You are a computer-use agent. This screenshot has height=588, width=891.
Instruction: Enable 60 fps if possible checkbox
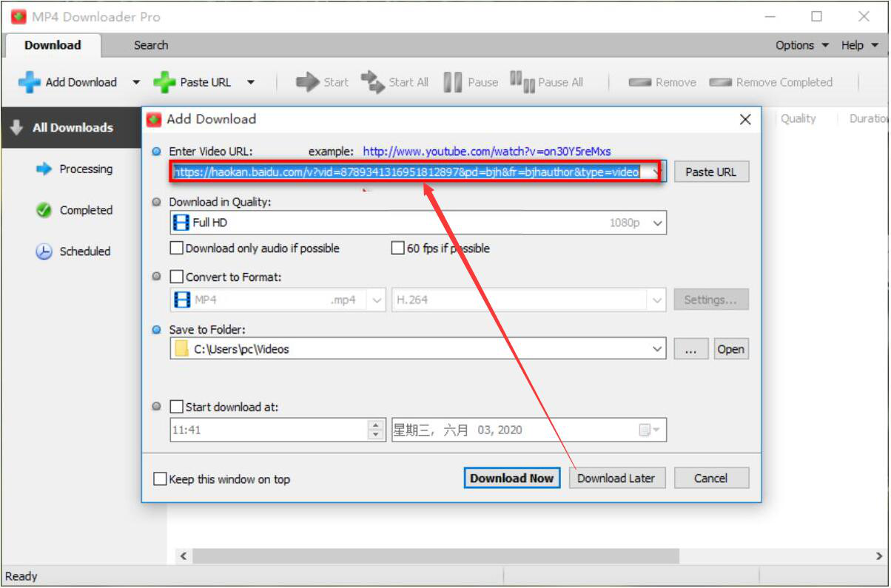397,249
